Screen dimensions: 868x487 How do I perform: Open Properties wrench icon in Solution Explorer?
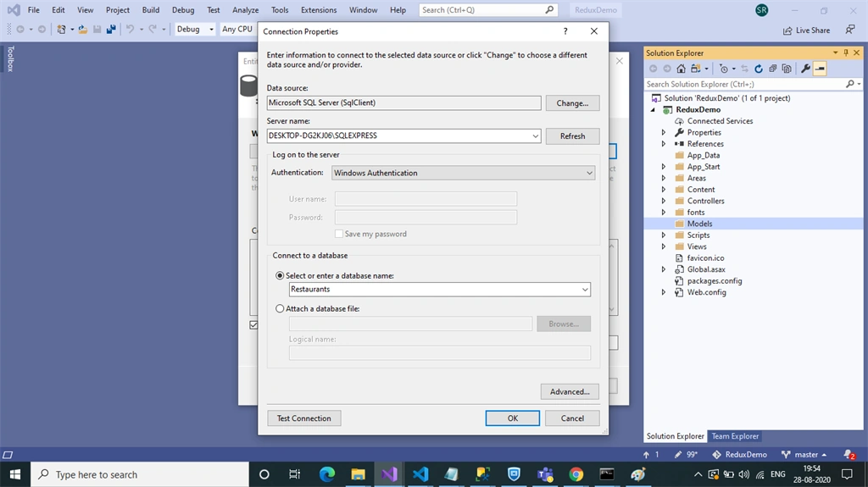(805, 69)
